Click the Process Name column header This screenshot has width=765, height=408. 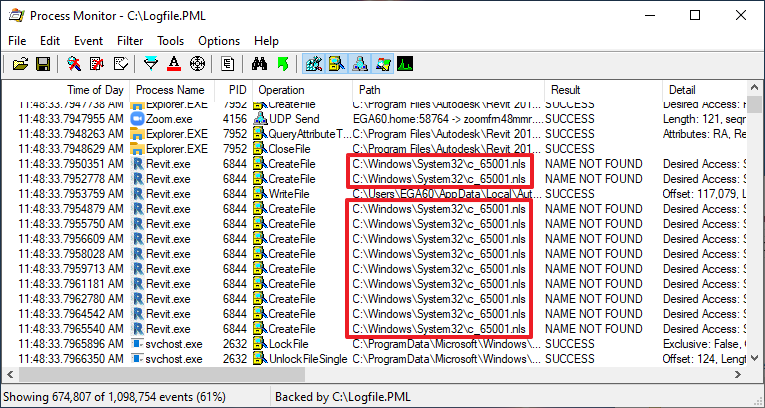(x=172, y=90)
